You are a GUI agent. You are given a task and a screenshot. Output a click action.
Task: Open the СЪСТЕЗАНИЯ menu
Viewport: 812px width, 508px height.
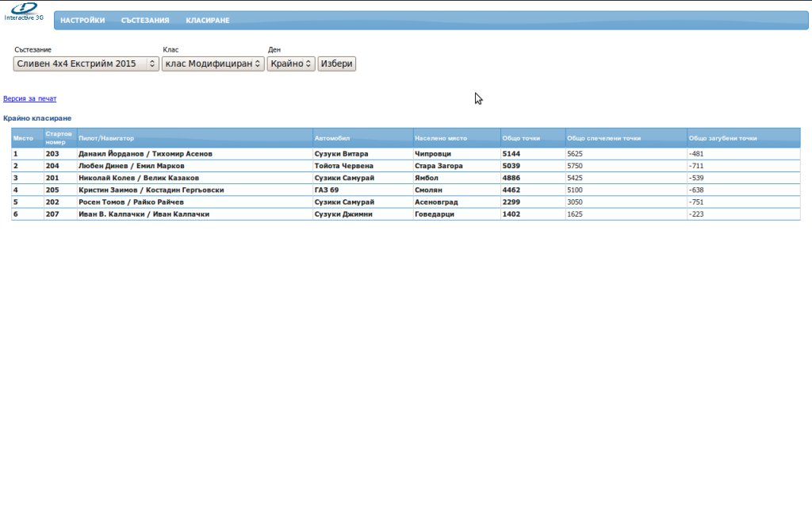tap(145, 20)
